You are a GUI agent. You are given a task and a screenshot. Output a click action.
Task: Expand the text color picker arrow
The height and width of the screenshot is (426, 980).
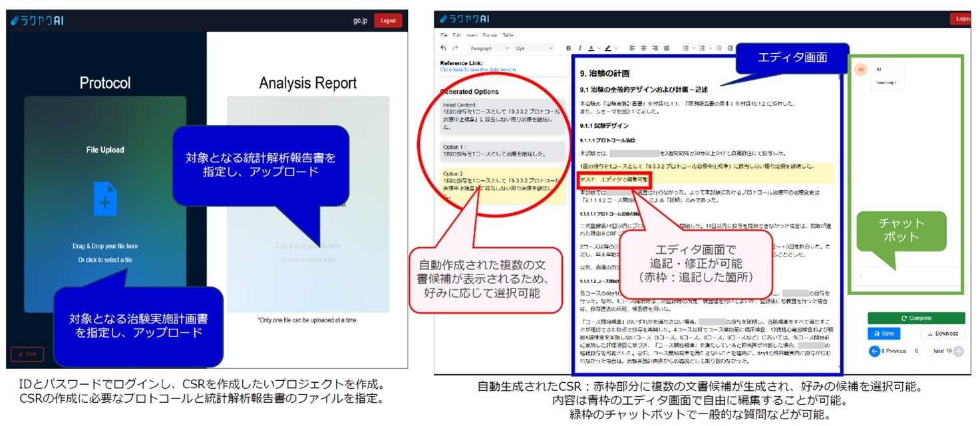(x=599, y=48)
